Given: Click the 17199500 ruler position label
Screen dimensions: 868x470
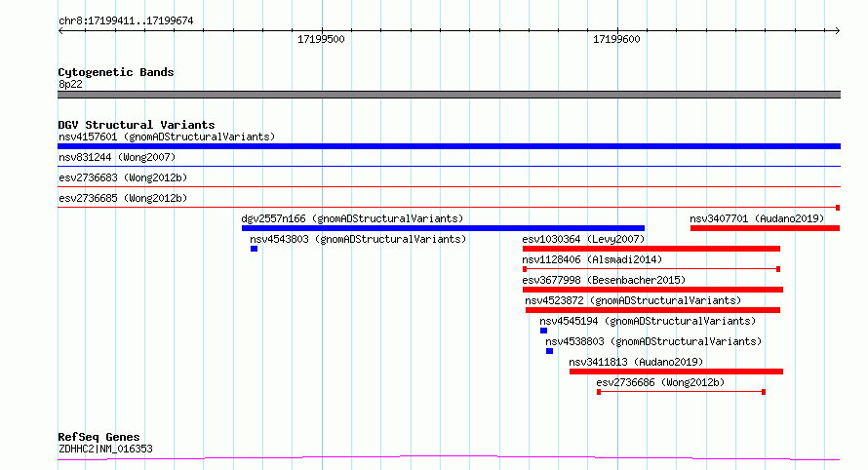Looking at the screenshot, I should [x=321, y=39].
